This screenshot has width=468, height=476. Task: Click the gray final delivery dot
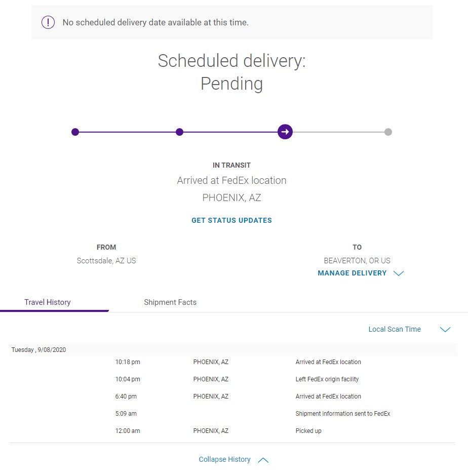(x=388, y=132)
